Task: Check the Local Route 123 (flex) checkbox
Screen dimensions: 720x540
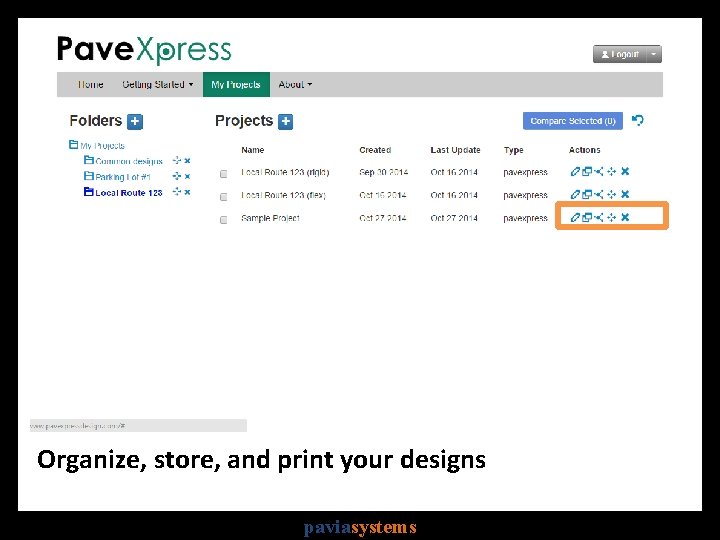Action: [224, 197]
